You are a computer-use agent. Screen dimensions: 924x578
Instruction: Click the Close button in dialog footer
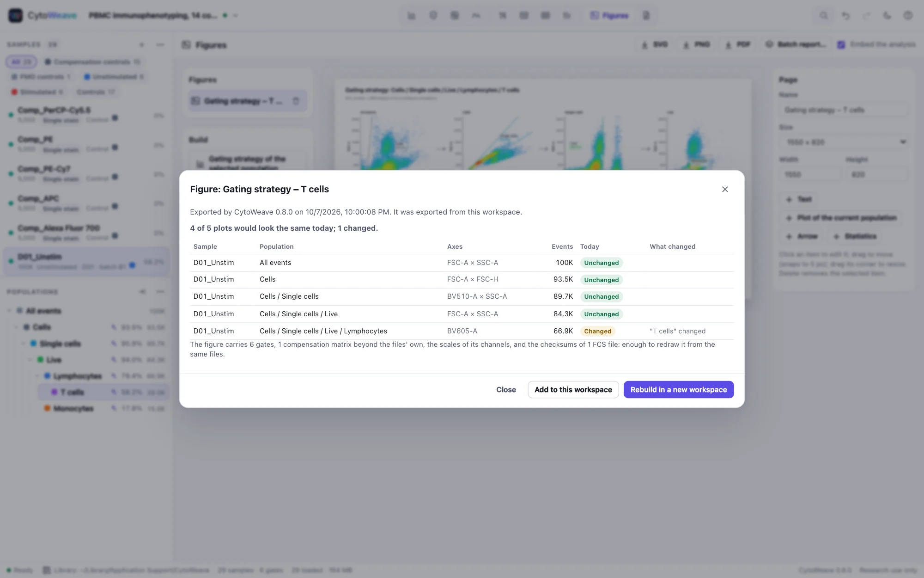coord(506,389)
